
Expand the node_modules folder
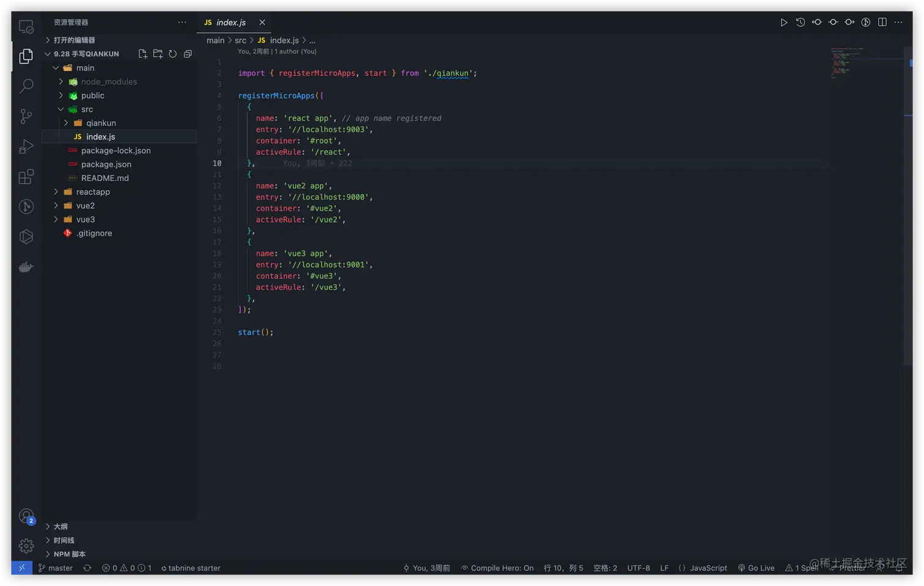tap(119, 82)
